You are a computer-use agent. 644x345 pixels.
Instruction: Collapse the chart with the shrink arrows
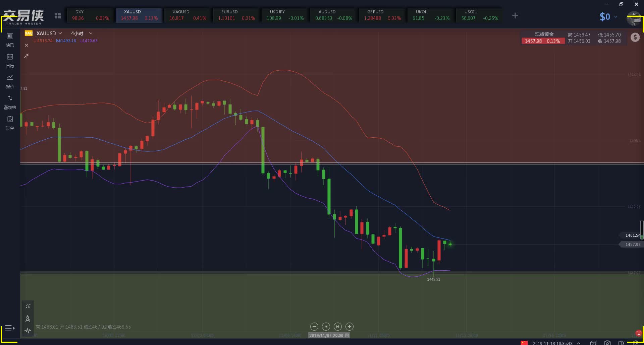pos(26,56)
